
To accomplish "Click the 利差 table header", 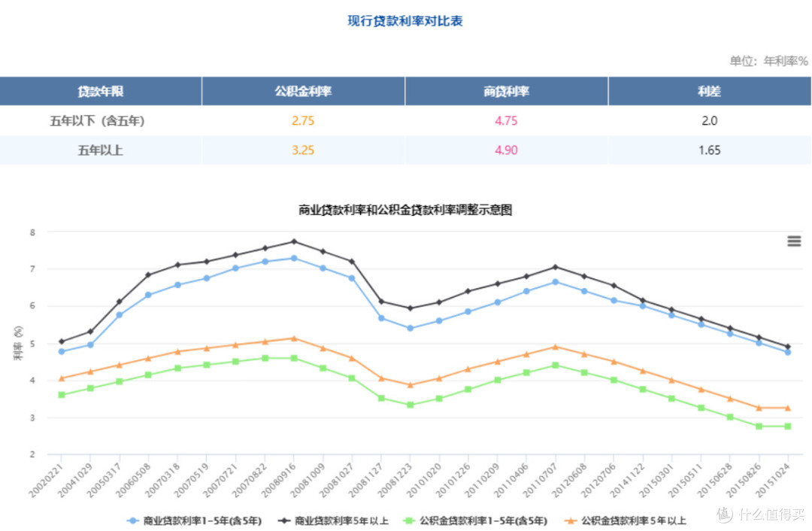I will (710, 92).
